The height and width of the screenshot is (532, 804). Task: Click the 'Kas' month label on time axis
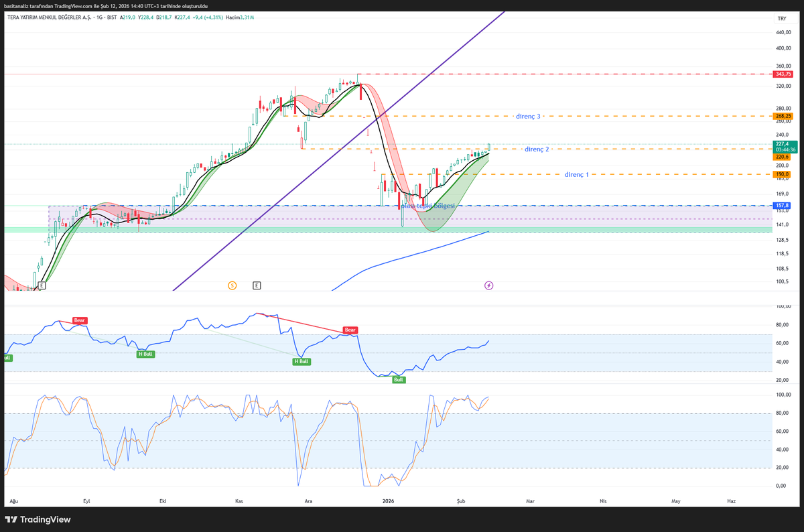pos(239,501)
